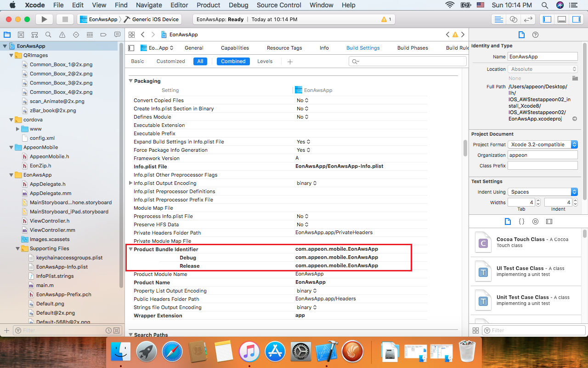Open the Info tab

click(x=324, y=48)
